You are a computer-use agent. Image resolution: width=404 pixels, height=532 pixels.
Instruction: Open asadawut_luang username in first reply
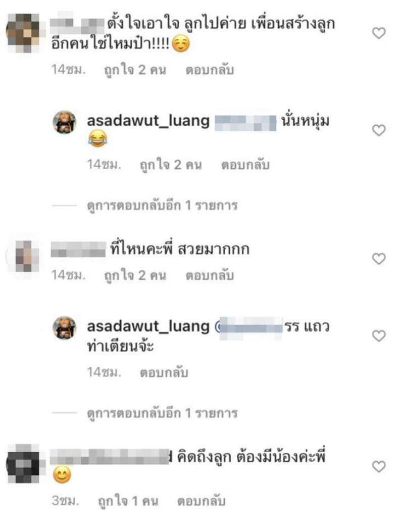[148, 121]
